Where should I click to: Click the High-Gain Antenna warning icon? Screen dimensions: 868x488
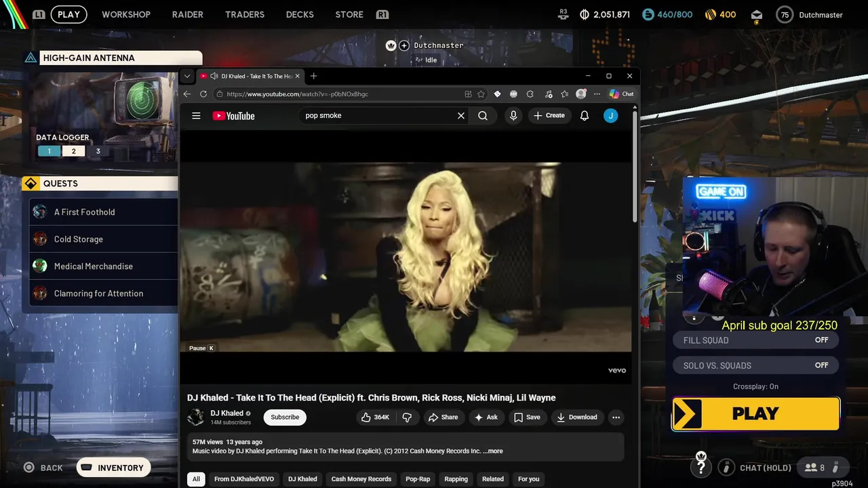(31, 58)
